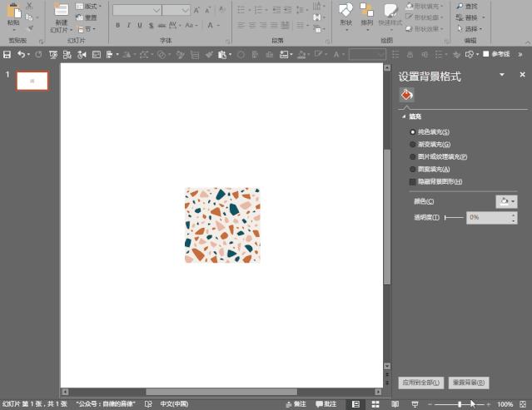Open the Comments (批注) pane from status bar
The height and width of the screenshot is (410, 532).
tap(326, 404)
